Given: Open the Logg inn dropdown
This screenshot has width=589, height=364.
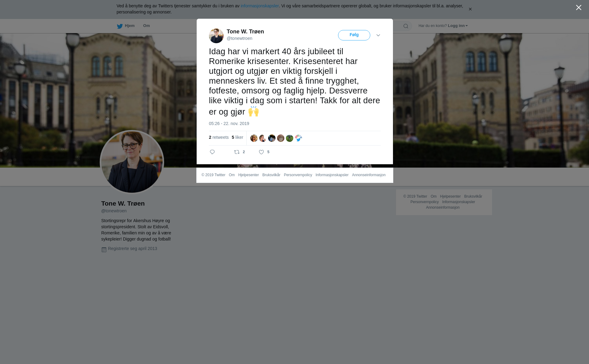Looking at the screenshot, I should (458, 26).
